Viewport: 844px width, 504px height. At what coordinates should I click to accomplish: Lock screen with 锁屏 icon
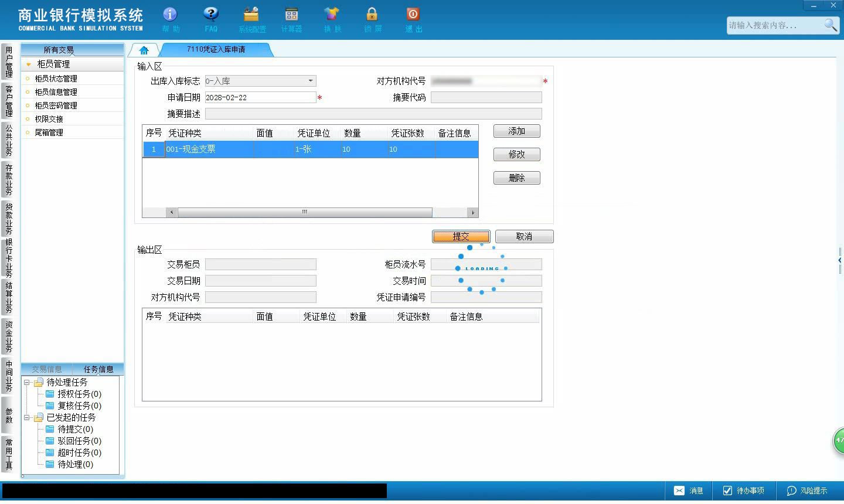click(372, 19)
